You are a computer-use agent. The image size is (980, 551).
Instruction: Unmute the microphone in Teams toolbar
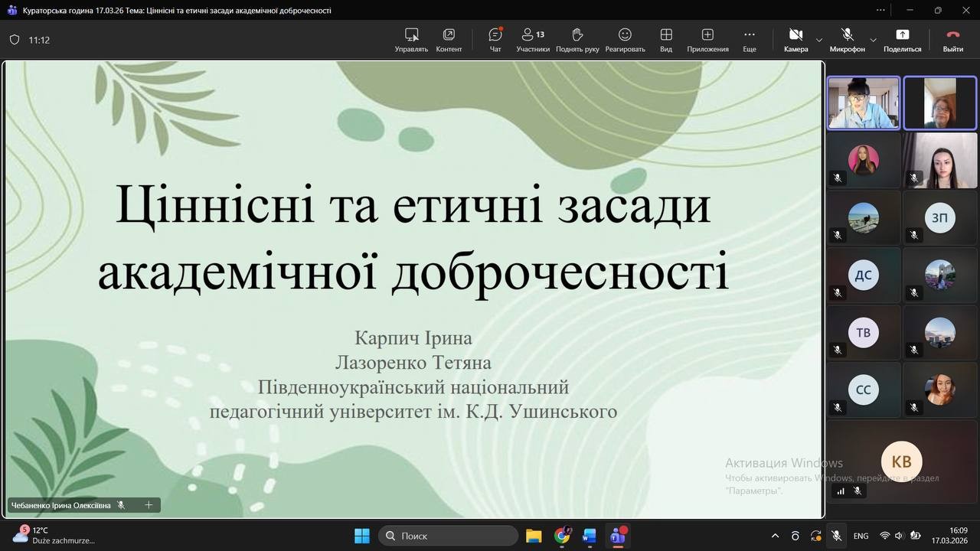tap(847, 40)
